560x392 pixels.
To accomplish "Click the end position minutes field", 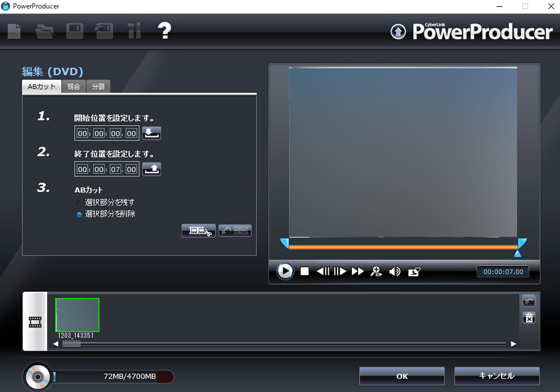I will 99,169.
